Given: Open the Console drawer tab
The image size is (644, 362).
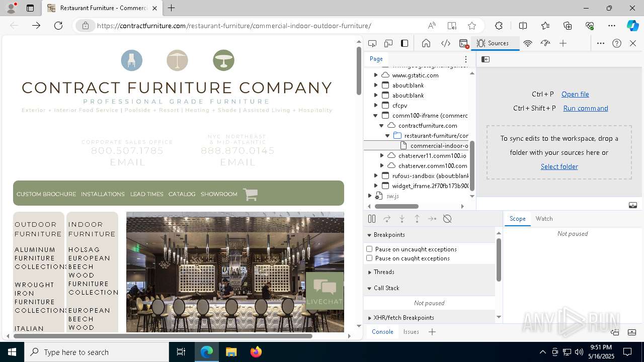Looking at the screenshot, I should (x=382, y=332).
